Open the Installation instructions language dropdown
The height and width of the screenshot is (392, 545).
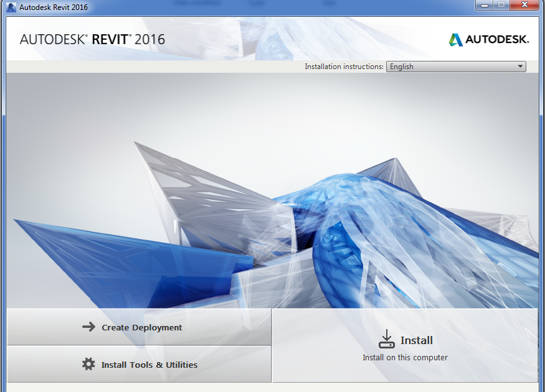456,67
